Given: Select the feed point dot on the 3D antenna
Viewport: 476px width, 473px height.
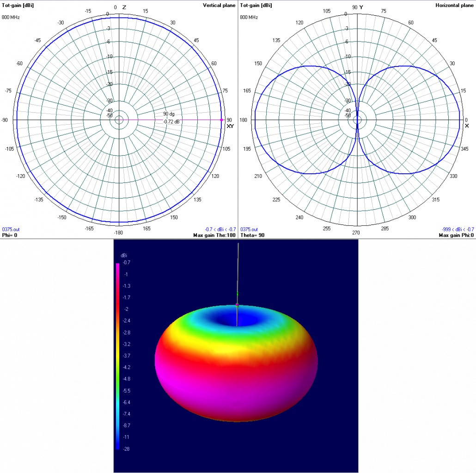Looking at the screenshot, I should (237, 304).
